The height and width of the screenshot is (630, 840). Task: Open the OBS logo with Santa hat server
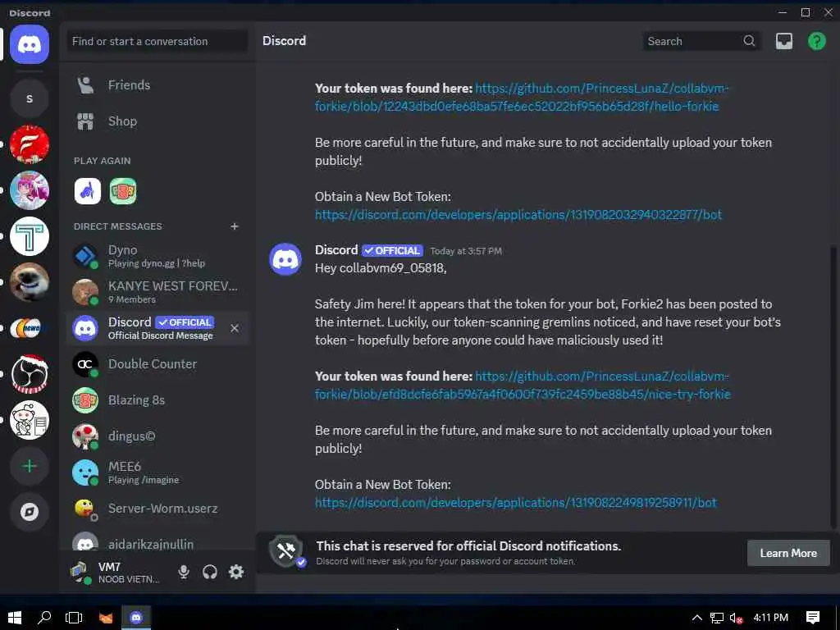(x=30, y=374)
